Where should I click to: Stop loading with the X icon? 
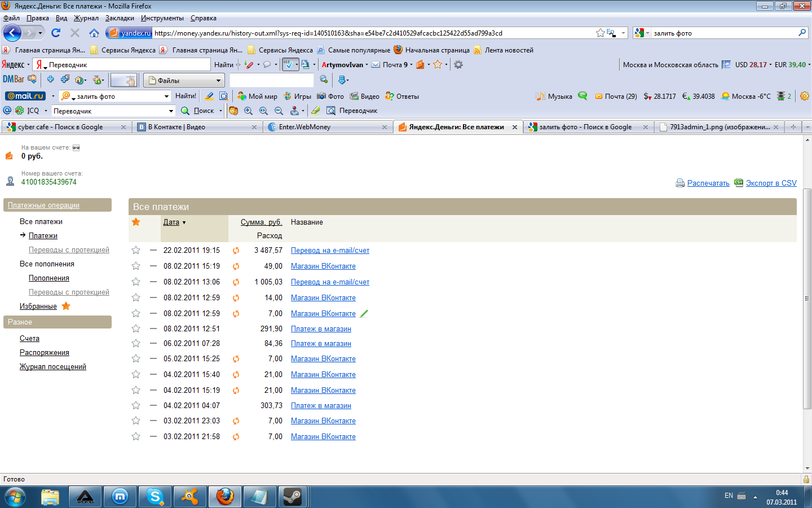(75, 33)
